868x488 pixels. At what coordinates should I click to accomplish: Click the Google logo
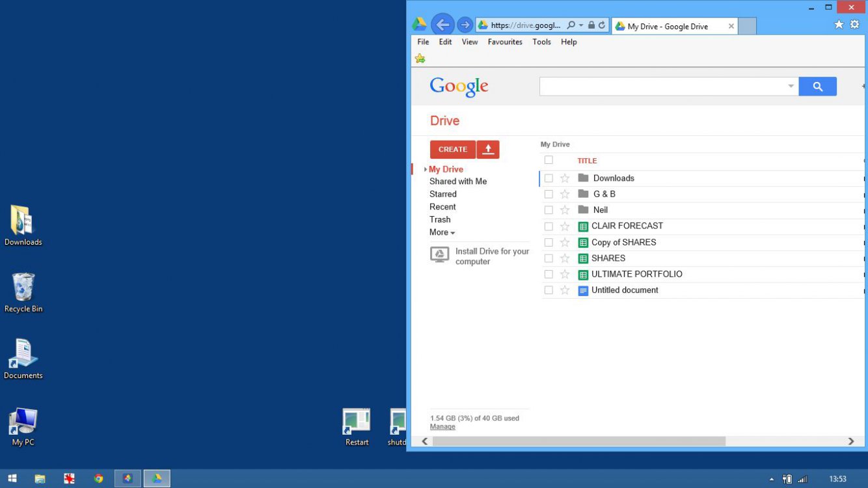[x=459, y=87]
